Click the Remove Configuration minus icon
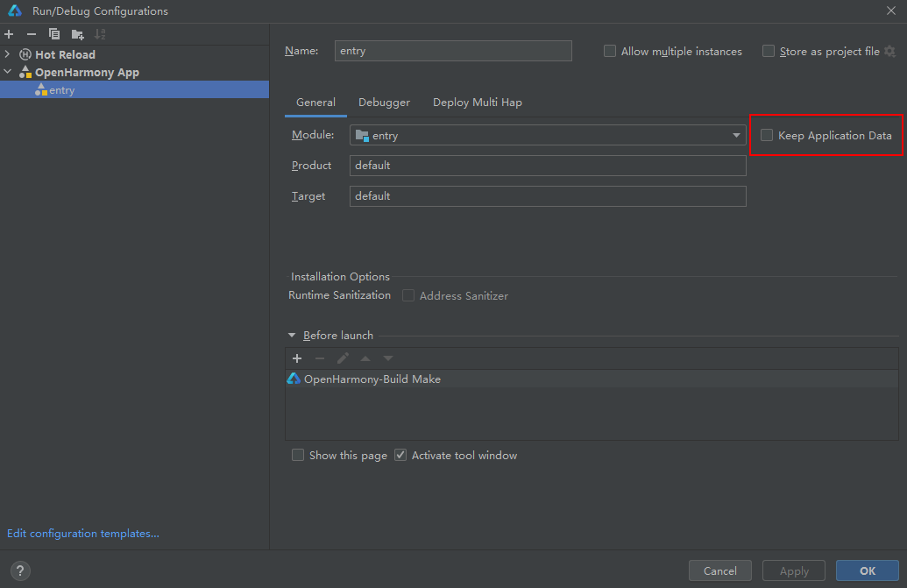Screen dimensions: 907x588 click(32, 34)
